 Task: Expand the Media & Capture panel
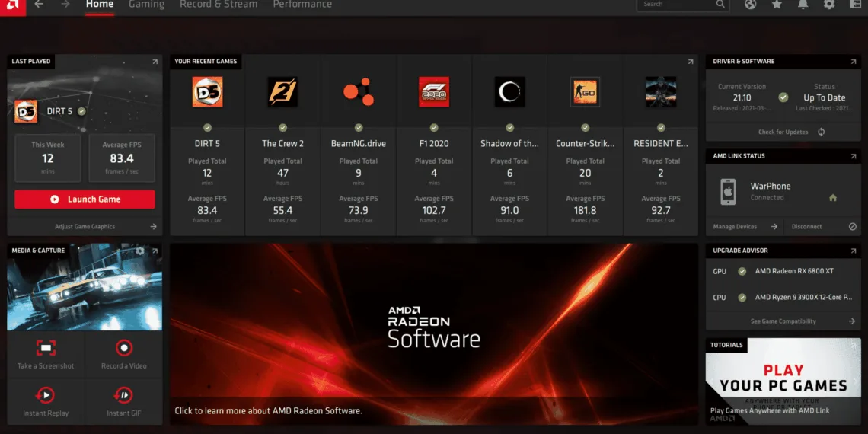pyautogui.click(x=155, y=251)
